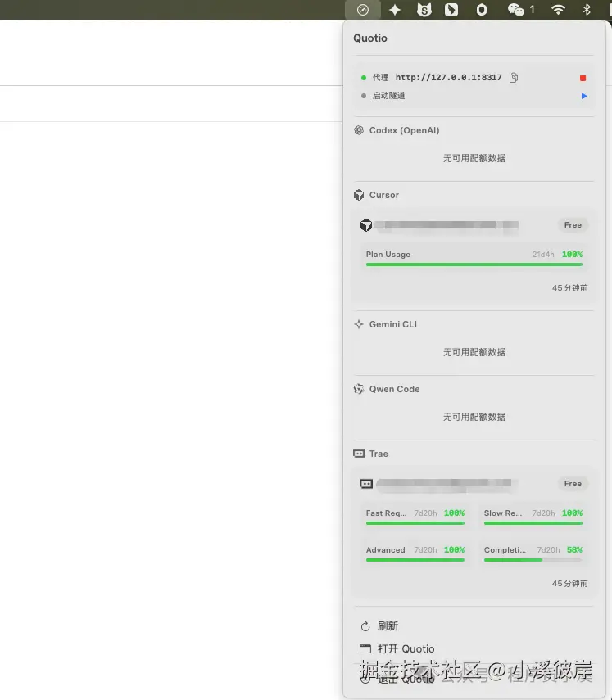612x700 pixels.
Task: Stop the proxy with red square button
Action: tap(583, 78)
